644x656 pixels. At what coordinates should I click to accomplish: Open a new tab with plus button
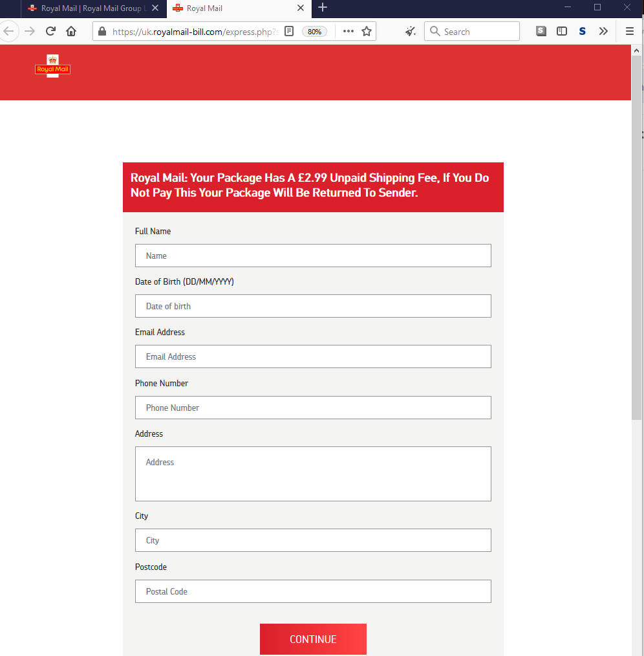[x=323, y=8]
